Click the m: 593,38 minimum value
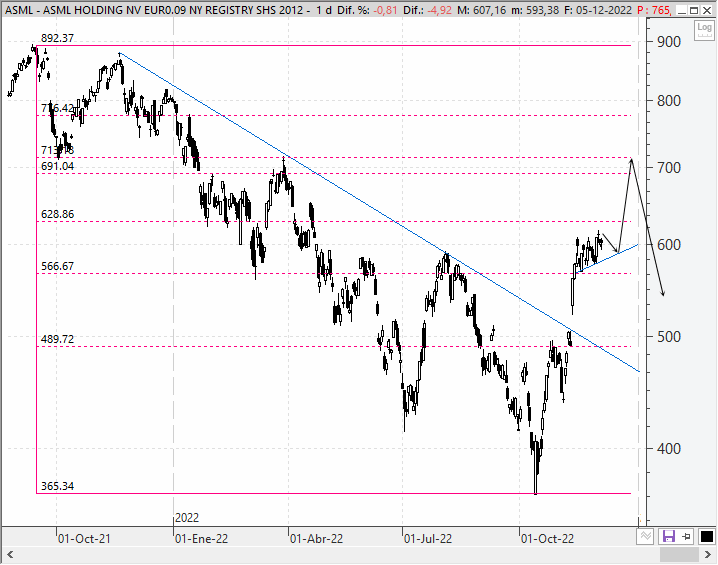This screenshot has height=565, width=718. 535,10
